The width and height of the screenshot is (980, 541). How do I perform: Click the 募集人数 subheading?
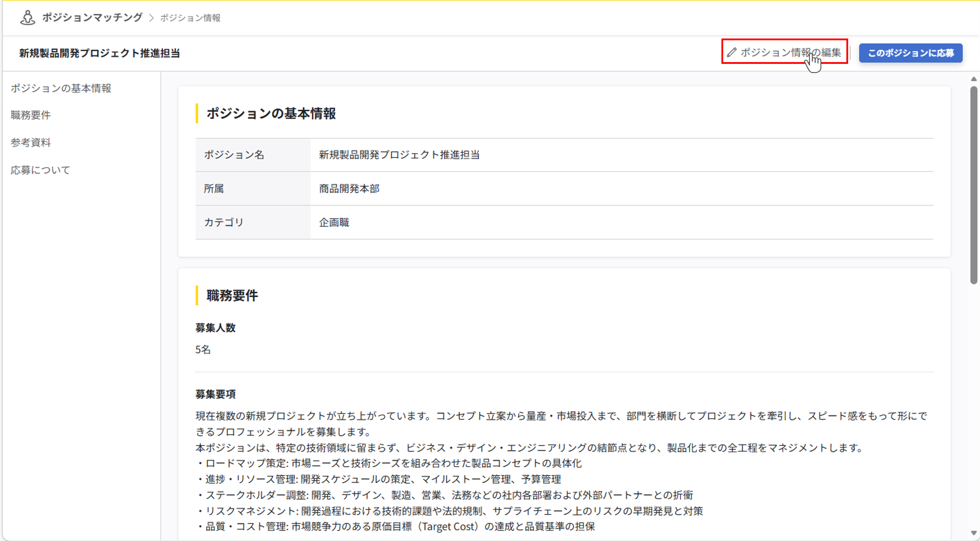[215, 328]
